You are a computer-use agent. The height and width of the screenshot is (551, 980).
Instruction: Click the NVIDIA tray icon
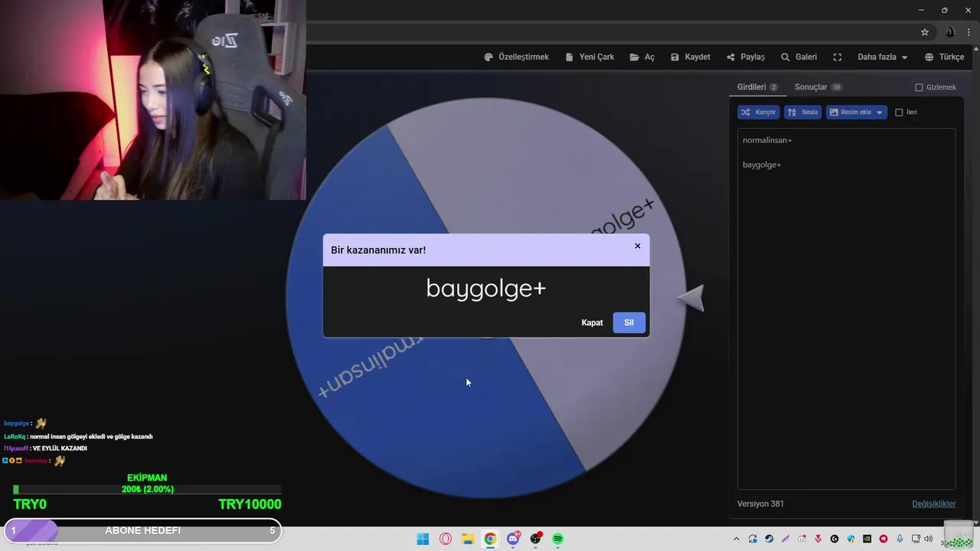click(x=867, y=539)
